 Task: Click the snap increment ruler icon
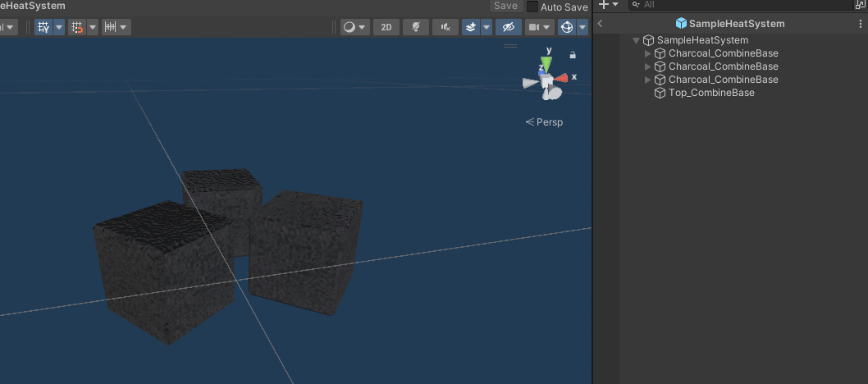[x=110, y=27]
